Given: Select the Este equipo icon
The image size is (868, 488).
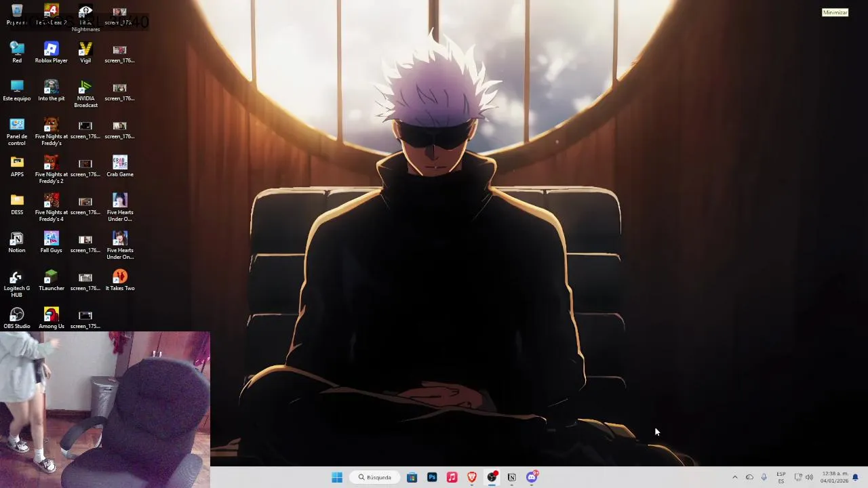Looking at the screenshot, I should (17, 91).
